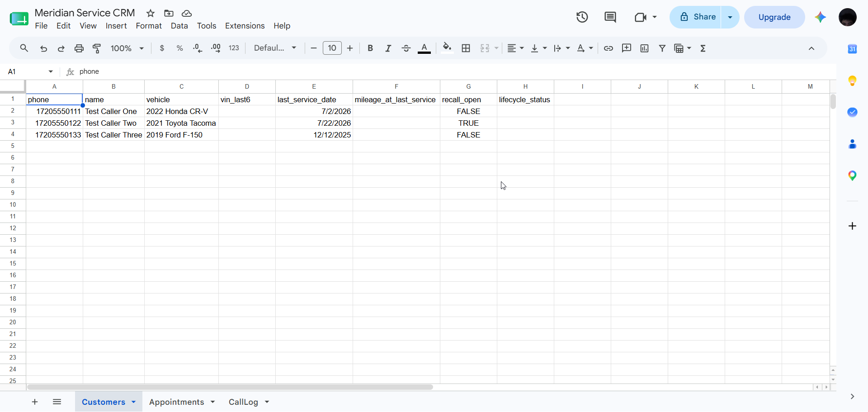Toggle bold formatting
868x412 pixels.
pos(370,48)
